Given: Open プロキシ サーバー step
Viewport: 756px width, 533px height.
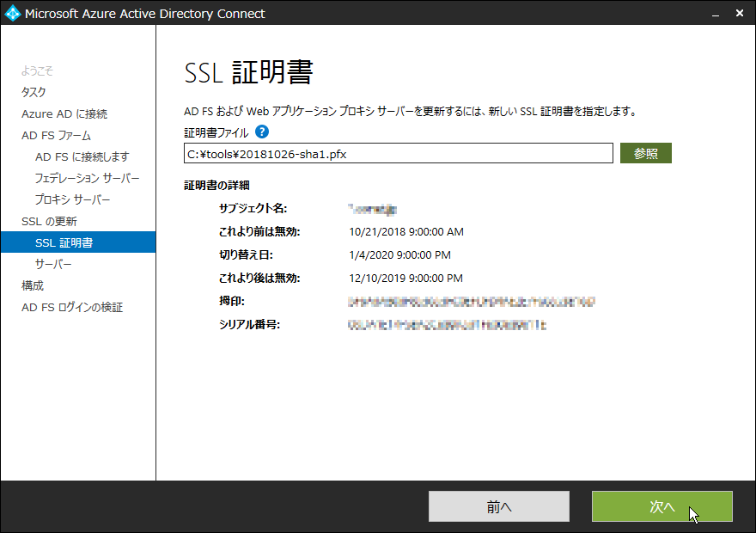Looking at the screenshot, I should click(x=72, y=199).
